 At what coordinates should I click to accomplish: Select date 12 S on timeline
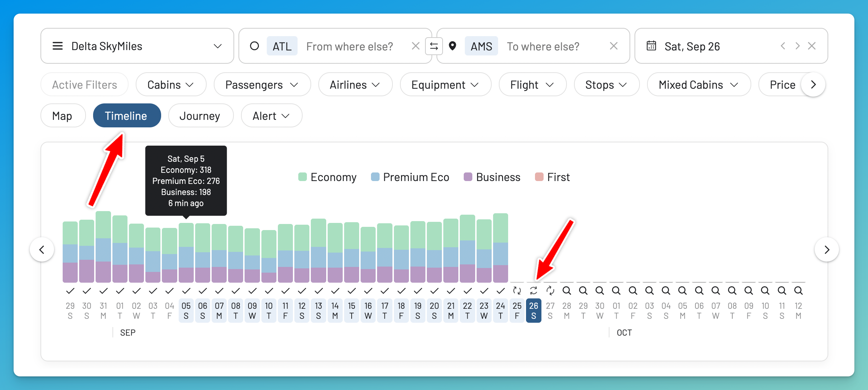pos(302,311)
